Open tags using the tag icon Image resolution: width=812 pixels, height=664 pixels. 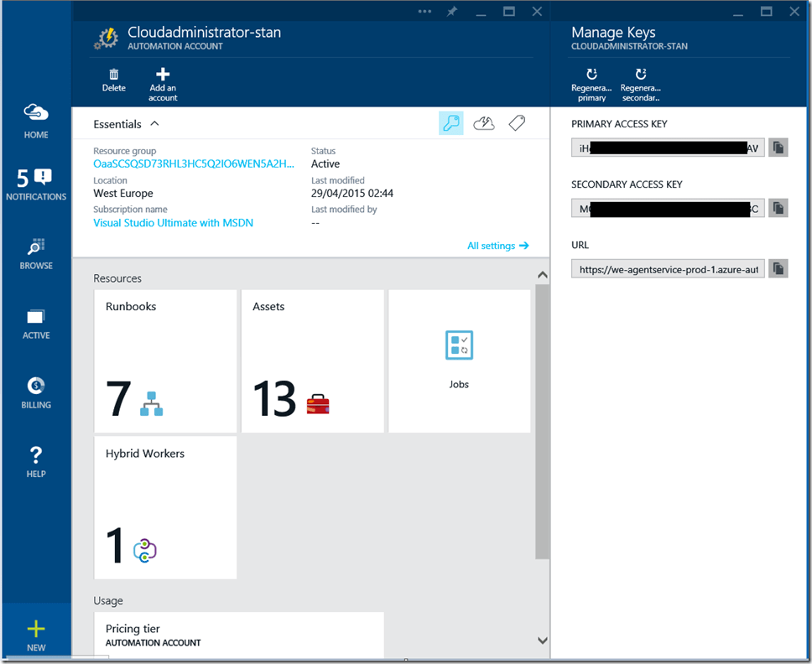point(517,123)
